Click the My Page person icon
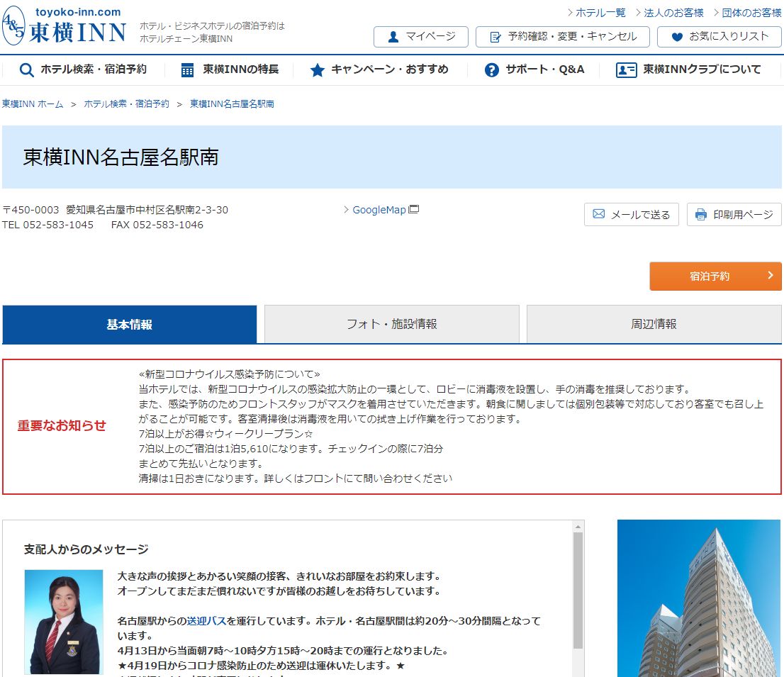 click(x=393, y=37)
